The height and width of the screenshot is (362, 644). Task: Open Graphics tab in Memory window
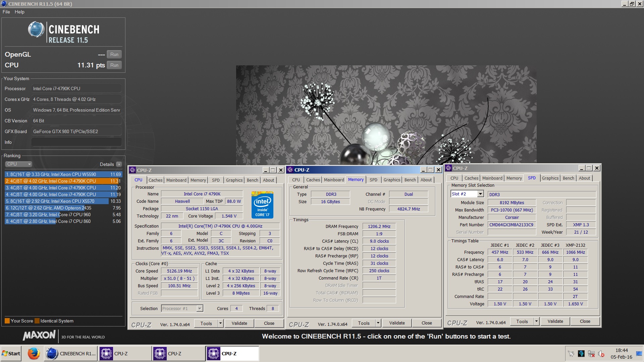point(392,180)
